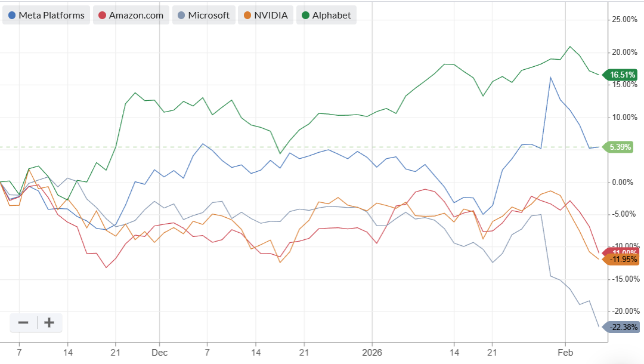This screenshot has height=364, width=644.
Task: Click the zoom in plus button
Action: pyautogui.click(x=49, y=322)
